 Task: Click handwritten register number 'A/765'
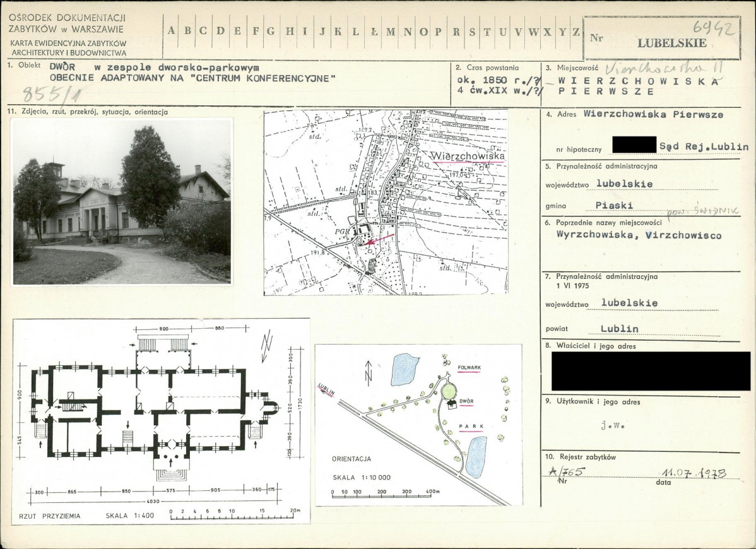567,471
